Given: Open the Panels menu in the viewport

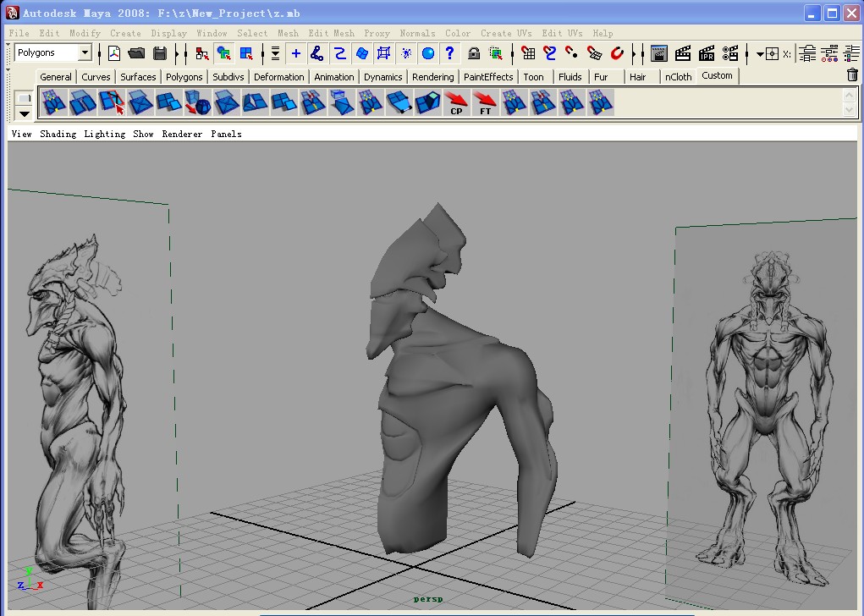Looking at the screenshot, I should click(226, 134).
